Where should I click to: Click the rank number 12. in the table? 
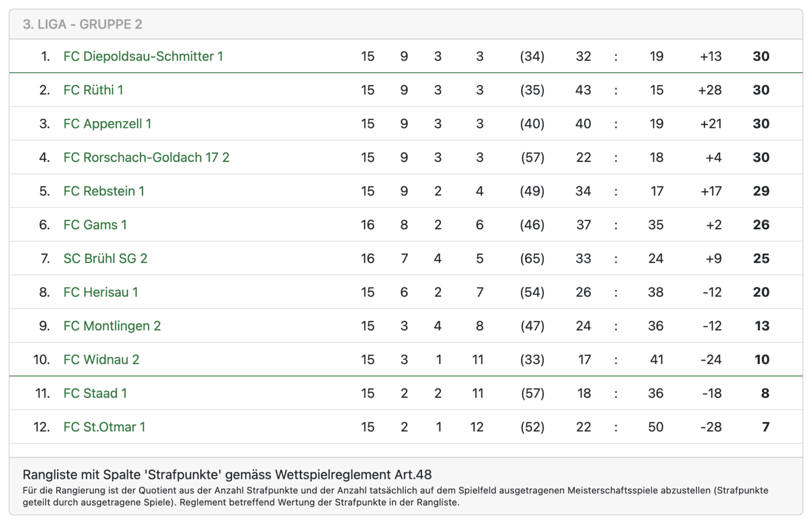pyautogui.click(x=42, y=427)
